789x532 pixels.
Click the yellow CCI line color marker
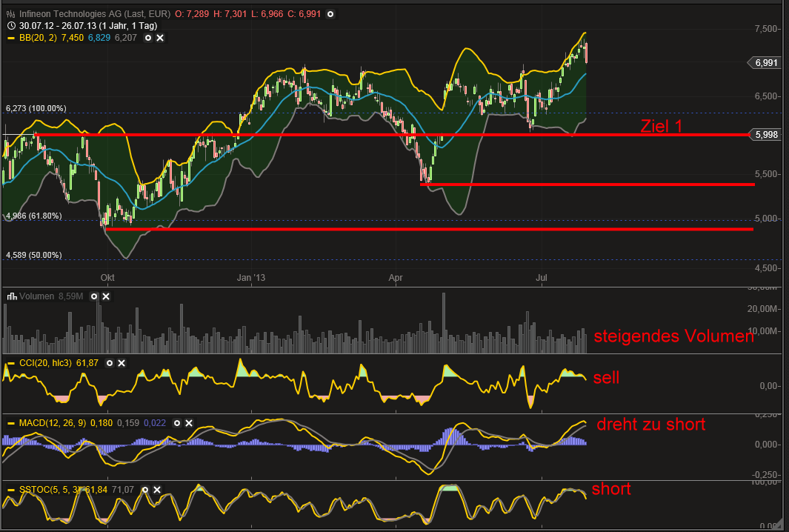click(11, 363)
